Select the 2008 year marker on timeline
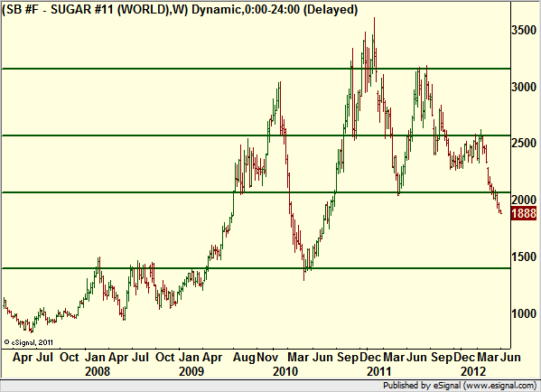The height and width of the screenshot is (392, 541). click(98, 371)
